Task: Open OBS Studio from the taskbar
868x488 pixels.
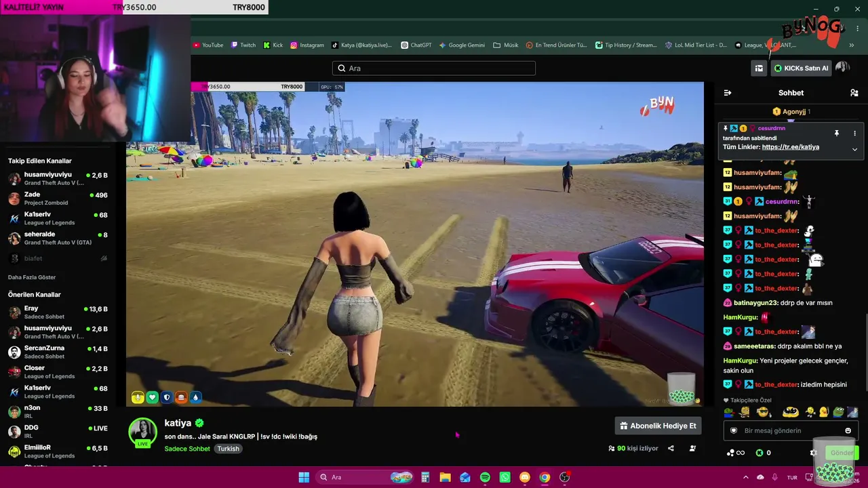Action: pos(564,477)
